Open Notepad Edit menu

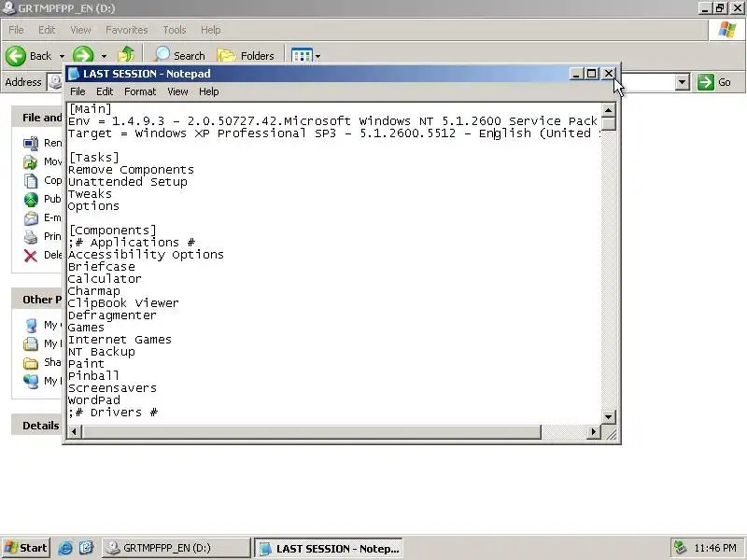pos(105,91)
